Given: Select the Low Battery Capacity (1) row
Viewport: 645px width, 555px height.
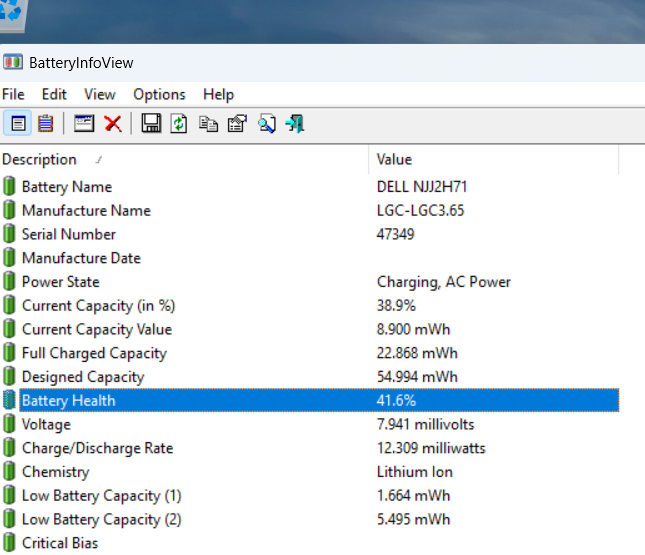Looking at the screenshot, I should point(309,495).
